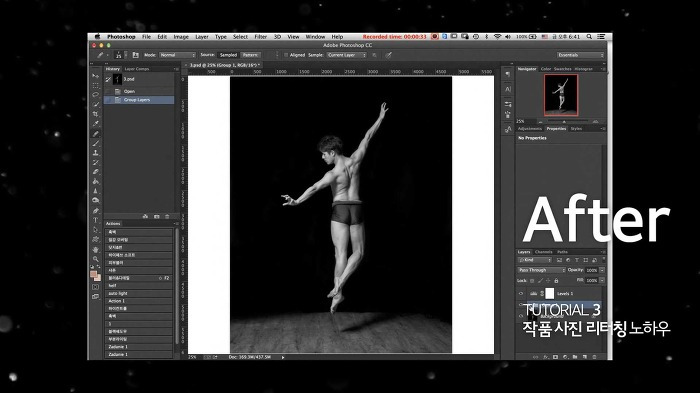Screen dimensions: 700x393
Task: Open the Essentials workspace dropdown
Action: tap(580, 55)
